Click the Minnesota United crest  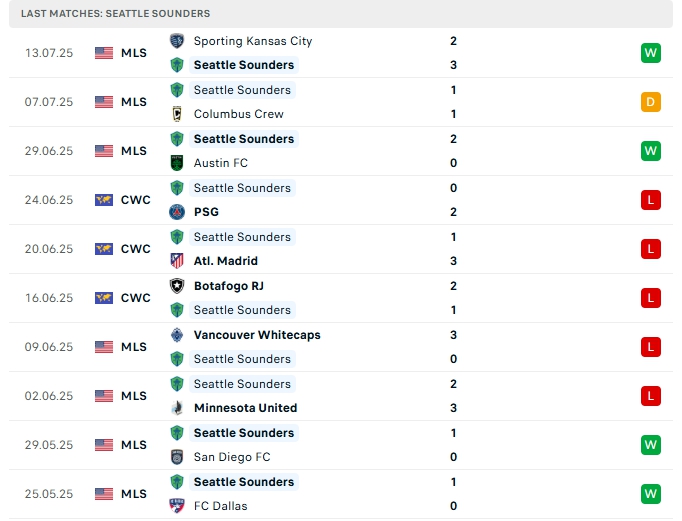[x=177, y=408]
